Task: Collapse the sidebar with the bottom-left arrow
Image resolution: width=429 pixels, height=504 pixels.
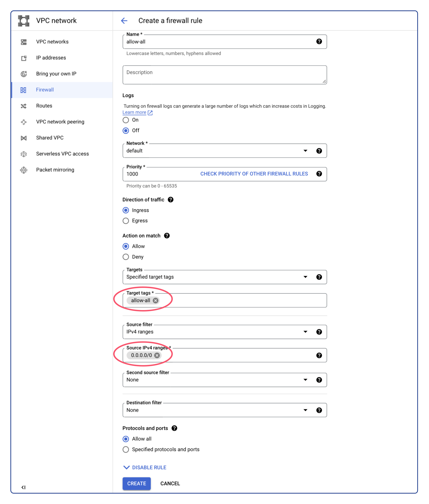Action: tap(24, 487)
